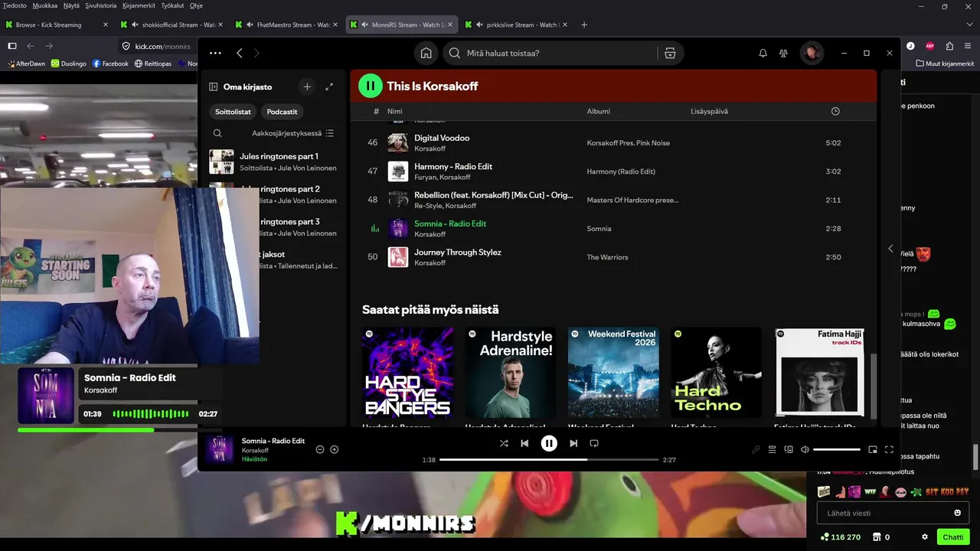Open the Aakkosjärjestyksessä sort dropdown
980x551 pixels.
pyautogui.click(x=293, y=133)
